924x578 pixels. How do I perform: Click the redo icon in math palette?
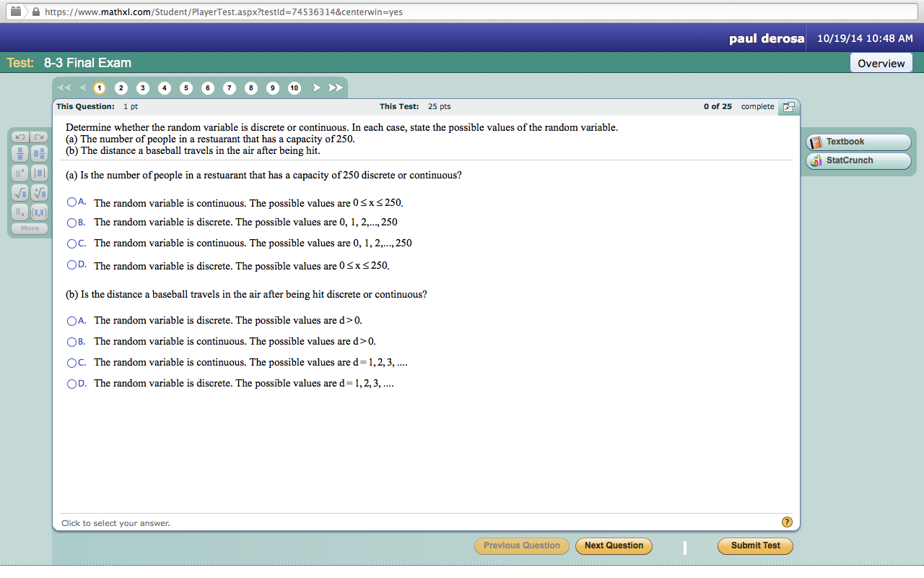coord(40,137)
